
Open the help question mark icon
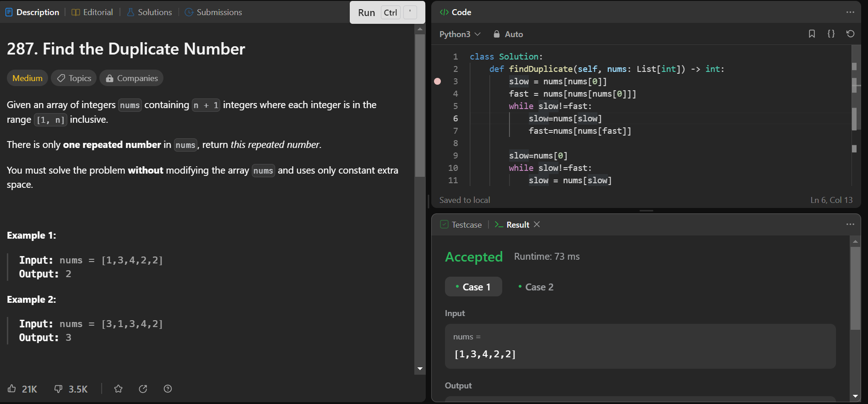coord(168,389)
